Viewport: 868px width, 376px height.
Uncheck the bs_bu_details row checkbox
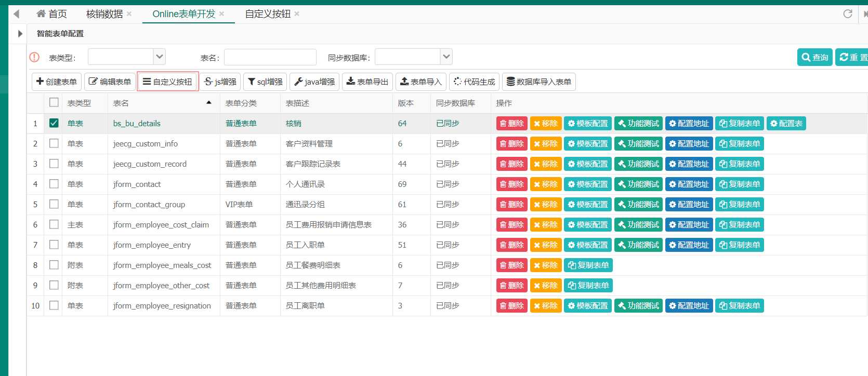(x=54, y=123)
